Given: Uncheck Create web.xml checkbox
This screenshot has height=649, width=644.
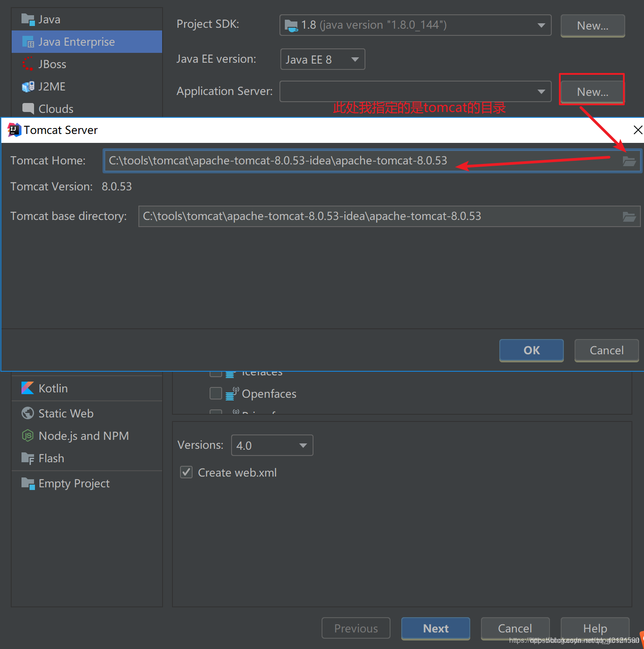Looking at the screenshot, I should (186, 472).
